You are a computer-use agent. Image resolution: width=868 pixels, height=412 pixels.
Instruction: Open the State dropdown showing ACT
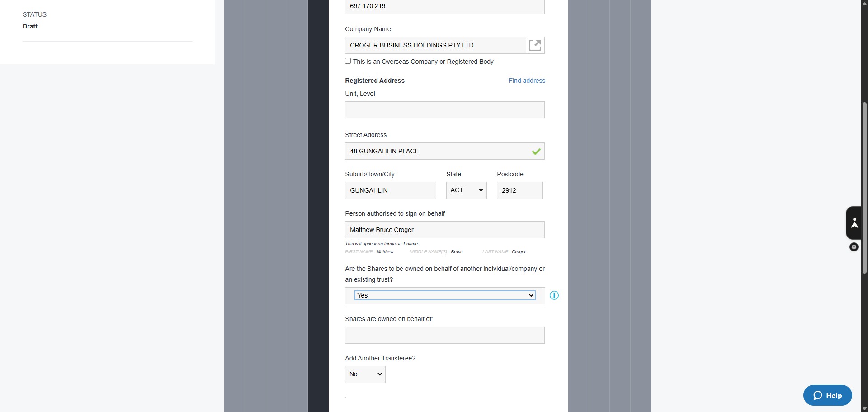467,190
